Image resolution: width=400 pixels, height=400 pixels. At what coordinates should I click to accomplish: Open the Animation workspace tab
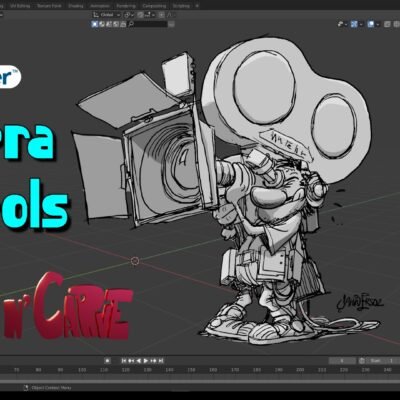[100, 6]
